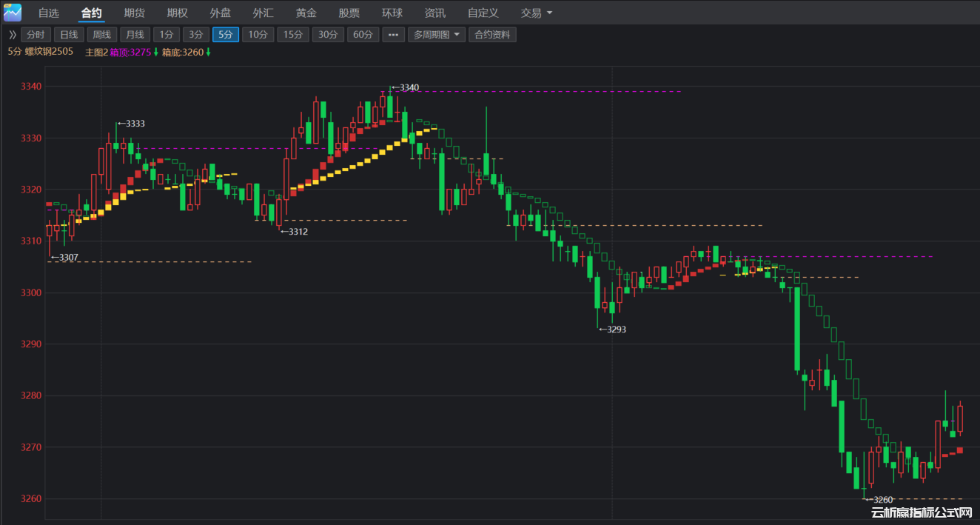The image size is (980, 525).
Task: Select the 3分 period button
Action: click(195, 35)
